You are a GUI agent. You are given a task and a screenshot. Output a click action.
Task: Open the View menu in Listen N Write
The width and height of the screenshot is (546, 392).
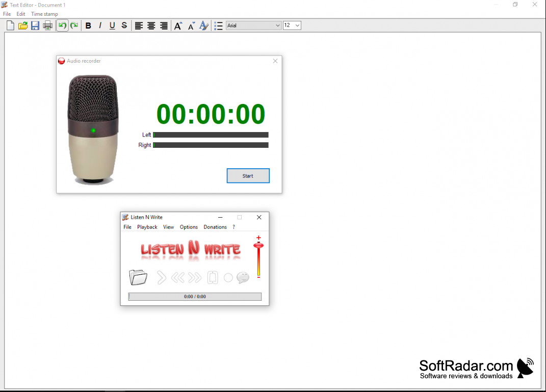pos(169,227)
